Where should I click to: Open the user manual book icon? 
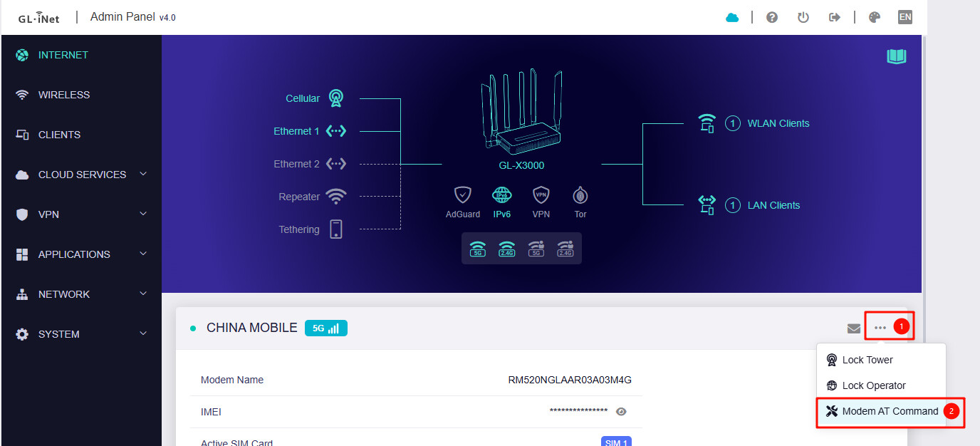[896, 56]
